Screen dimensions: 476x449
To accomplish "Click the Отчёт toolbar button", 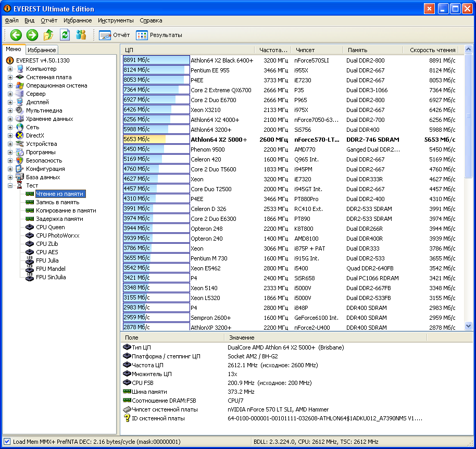I will [x=115, y=35].
